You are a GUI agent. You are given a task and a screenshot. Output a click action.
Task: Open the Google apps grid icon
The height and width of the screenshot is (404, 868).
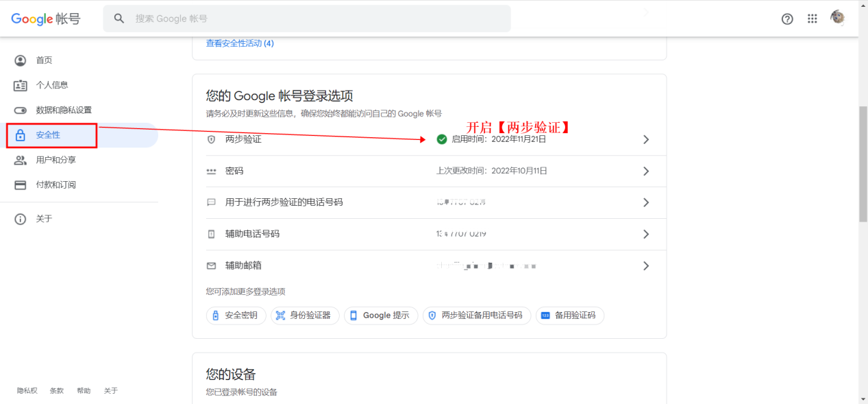coord(813,19)
